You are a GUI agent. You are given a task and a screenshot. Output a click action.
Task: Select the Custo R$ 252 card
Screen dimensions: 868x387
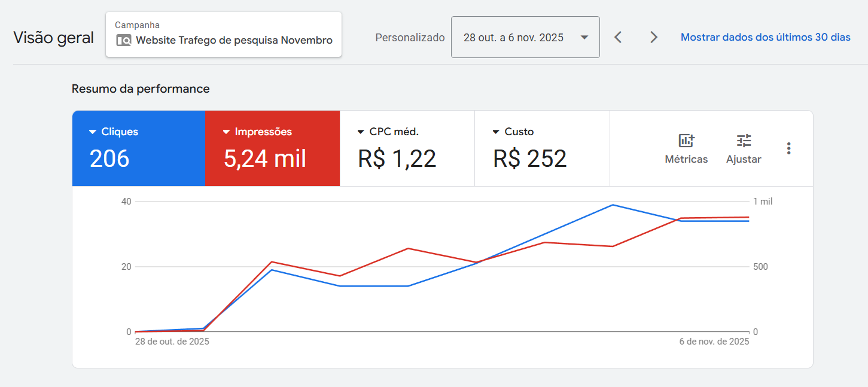coord(542,148)
